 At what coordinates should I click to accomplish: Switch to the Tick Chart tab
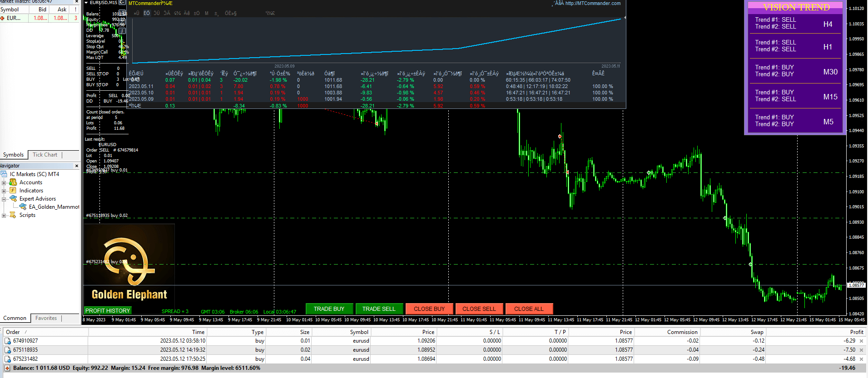(x=45, y=155)
